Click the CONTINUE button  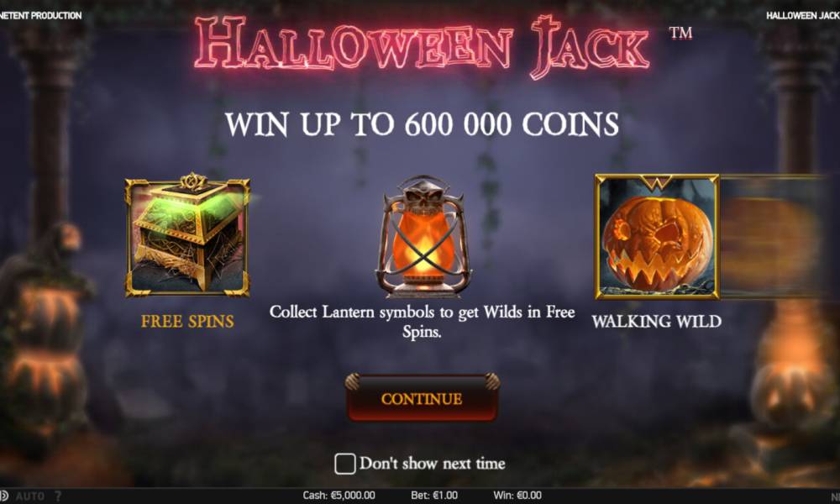tap(423, 398)
